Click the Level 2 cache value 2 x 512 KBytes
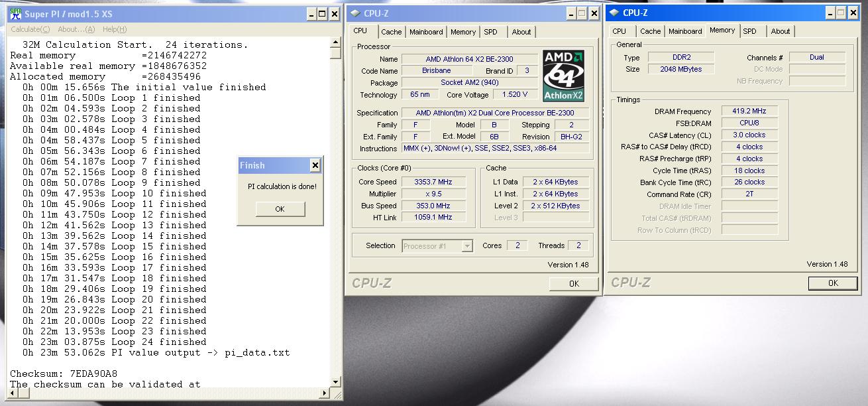 click(x=555, y=206)
